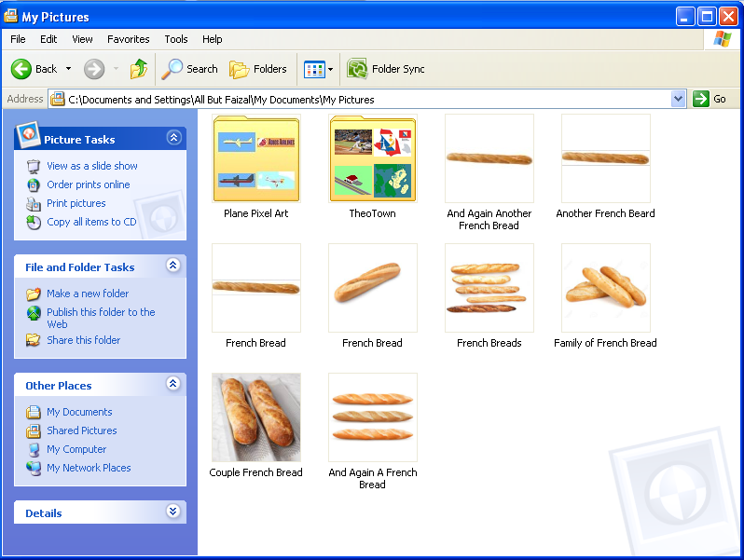Open the Back history dropdown arrow

click(68, 69)
